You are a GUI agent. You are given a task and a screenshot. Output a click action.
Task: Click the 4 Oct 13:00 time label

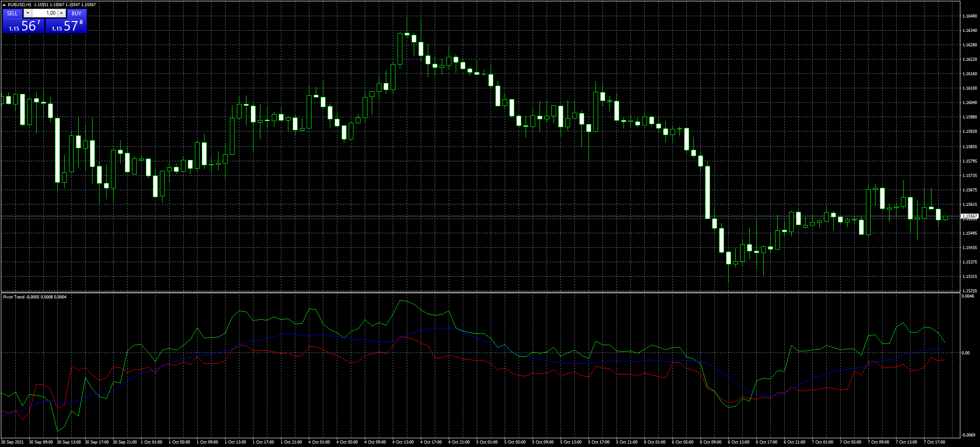pos(403,442)
